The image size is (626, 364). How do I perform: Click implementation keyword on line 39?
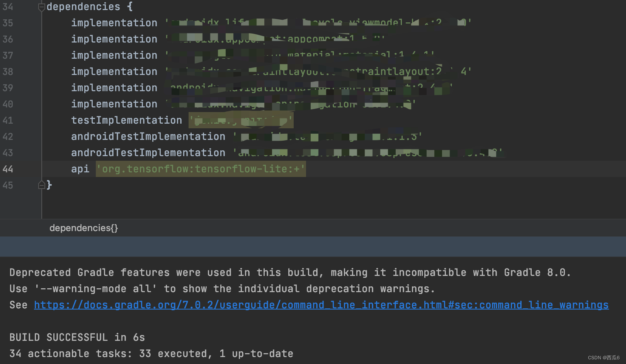click(114, 88)
